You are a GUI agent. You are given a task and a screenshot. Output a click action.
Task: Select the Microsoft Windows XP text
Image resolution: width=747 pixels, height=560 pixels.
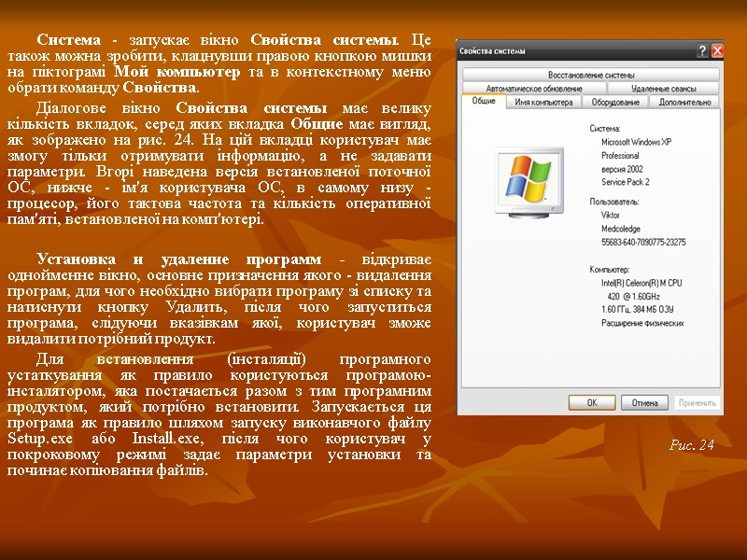[636, 142]
